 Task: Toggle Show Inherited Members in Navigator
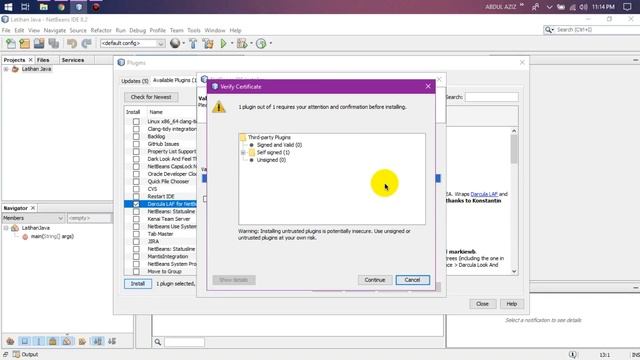click(10, 341)
